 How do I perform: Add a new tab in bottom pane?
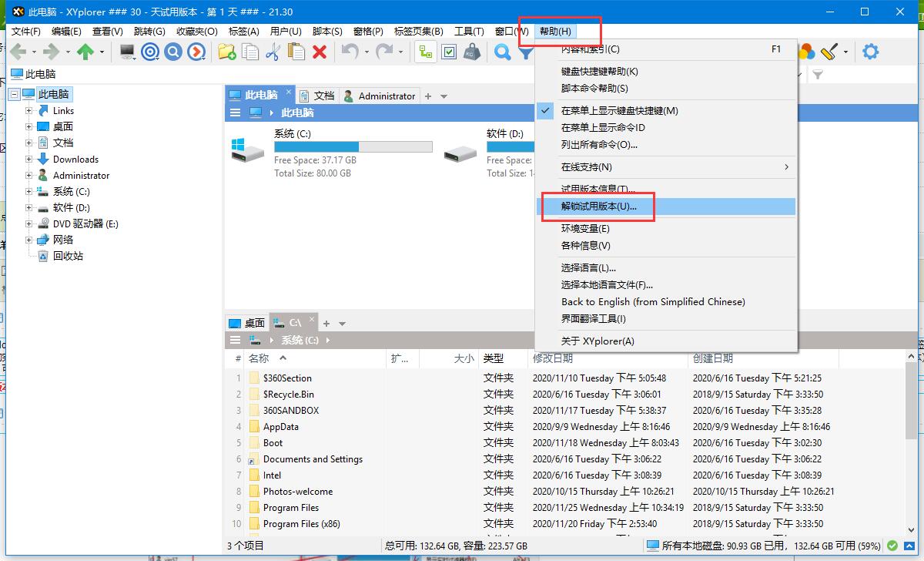click(326, 324)
